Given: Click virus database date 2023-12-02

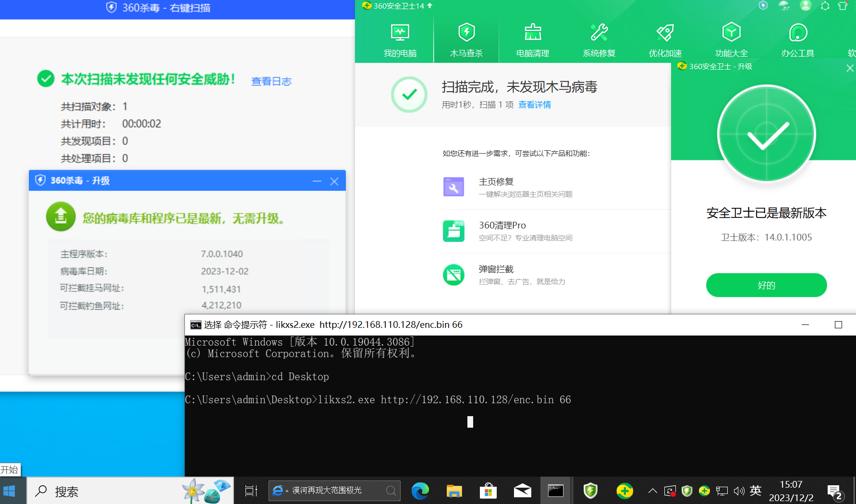Looking at the screenshot, I should [225, 271].
